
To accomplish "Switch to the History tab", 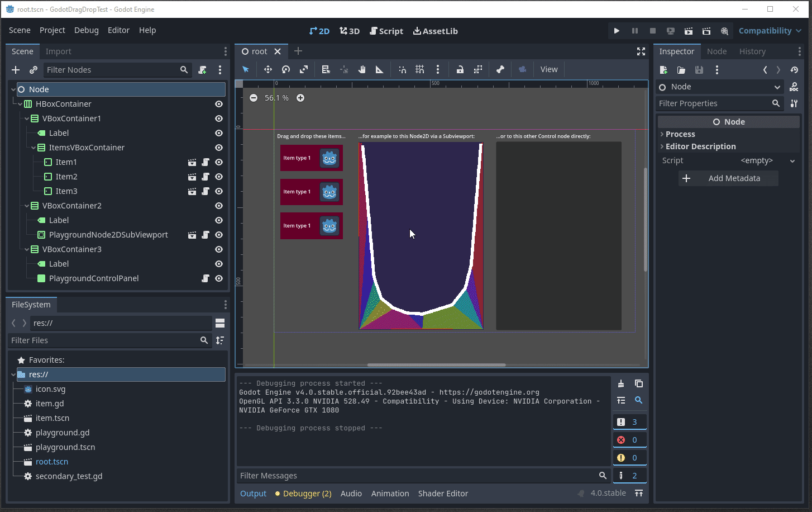I will pos(752,51).
